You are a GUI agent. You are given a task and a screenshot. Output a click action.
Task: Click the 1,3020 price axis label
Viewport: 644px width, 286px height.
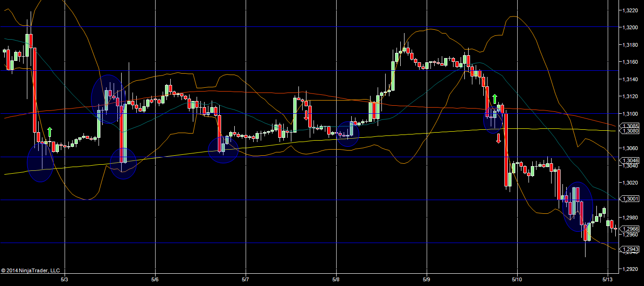tap(631, 183)
